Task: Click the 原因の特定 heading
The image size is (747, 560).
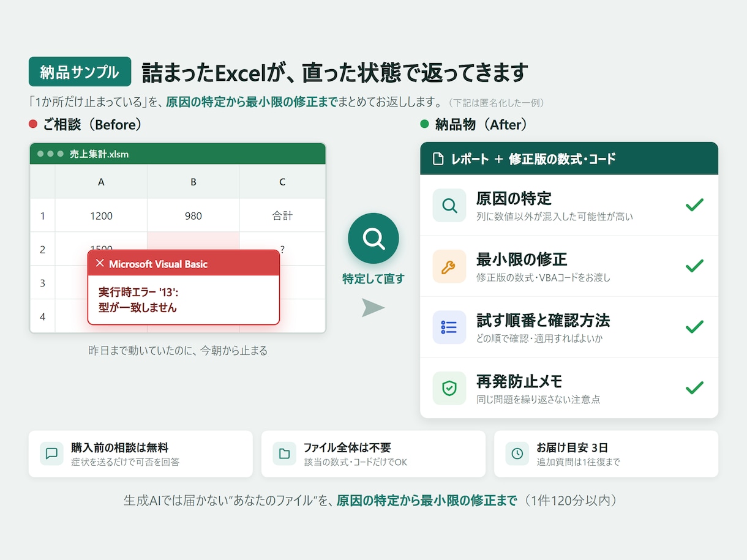Action: (x=514, y=198)
